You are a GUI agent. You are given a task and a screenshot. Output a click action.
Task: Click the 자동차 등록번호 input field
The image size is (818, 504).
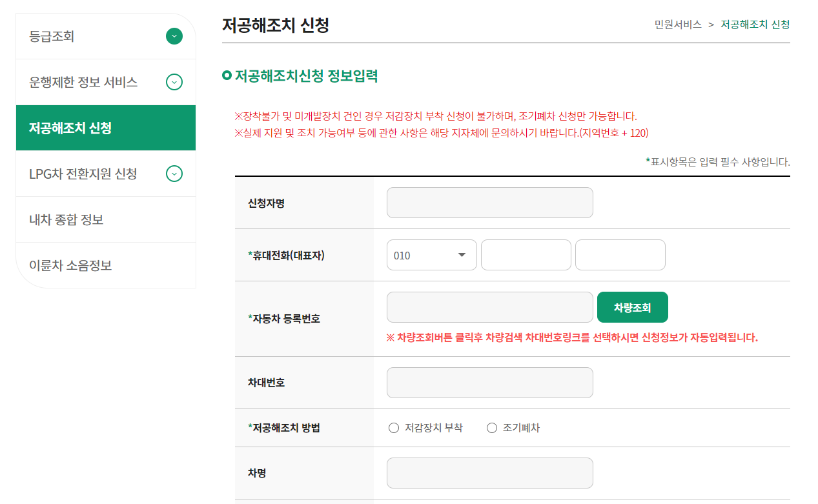(489, 307)
